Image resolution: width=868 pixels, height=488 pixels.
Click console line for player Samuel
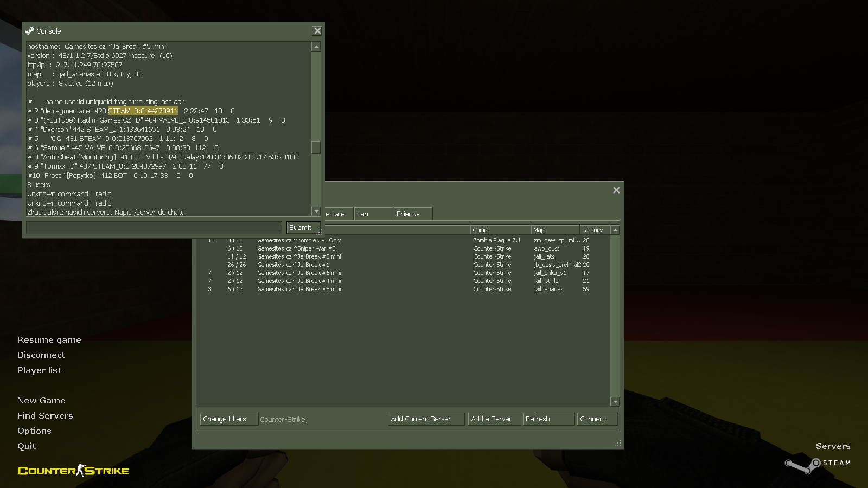[x=123, y=148]
